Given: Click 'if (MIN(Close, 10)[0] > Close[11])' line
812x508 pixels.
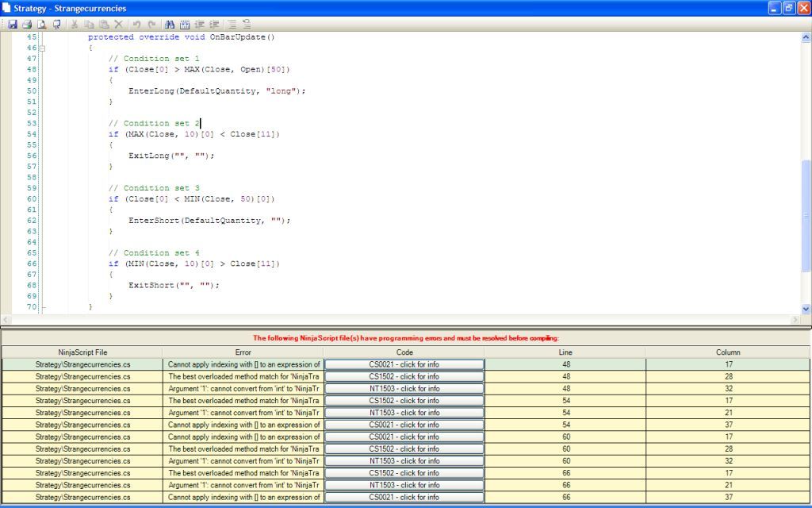Looking at the screenshot, I should [x=194, y=264].
